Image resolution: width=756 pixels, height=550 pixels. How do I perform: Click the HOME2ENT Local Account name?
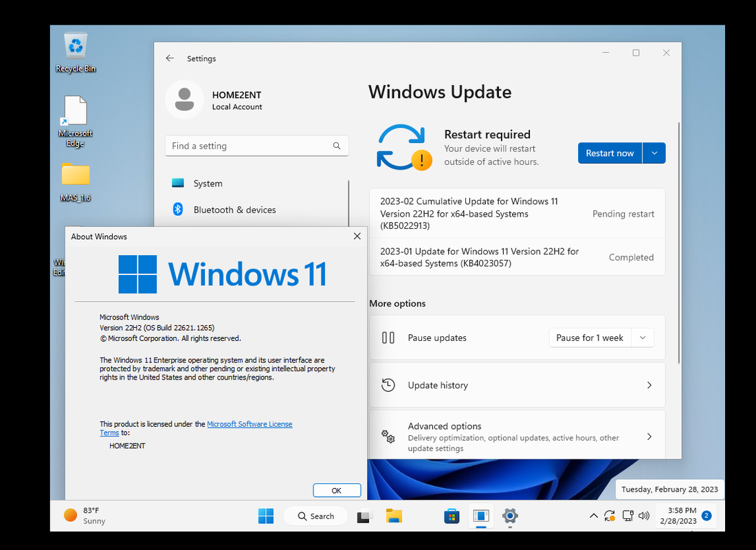pyautogui.click(x=237, y=100)
